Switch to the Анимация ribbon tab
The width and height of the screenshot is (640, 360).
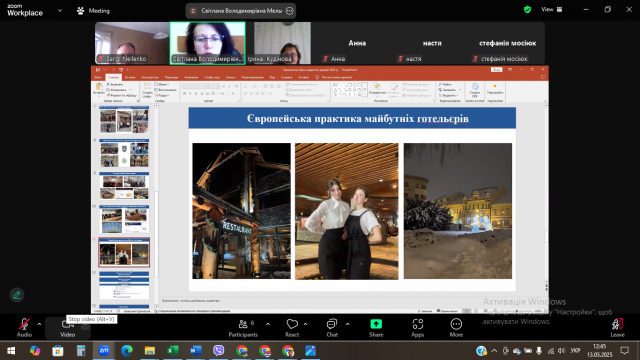[191, 77]
